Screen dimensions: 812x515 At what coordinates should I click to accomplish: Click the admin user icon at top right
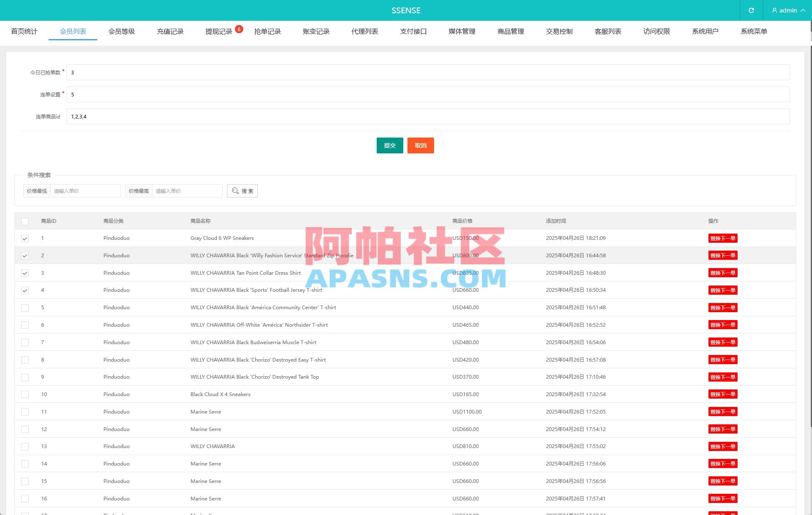click(x=774, y=10)
